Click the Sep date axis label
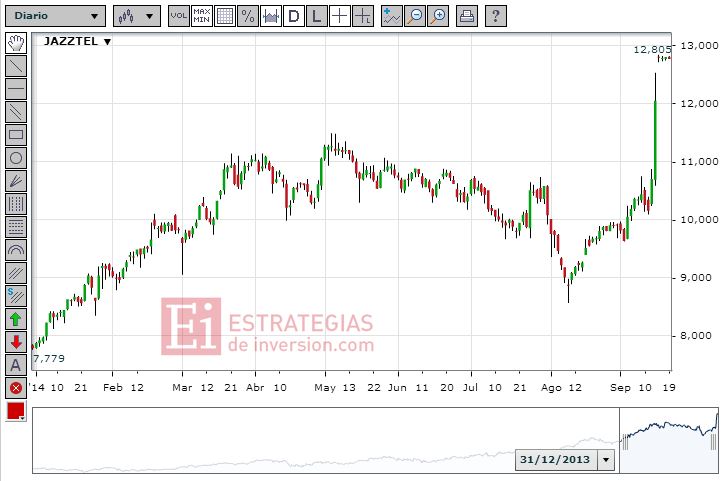The image size is (723, 481). click(620, 388)
